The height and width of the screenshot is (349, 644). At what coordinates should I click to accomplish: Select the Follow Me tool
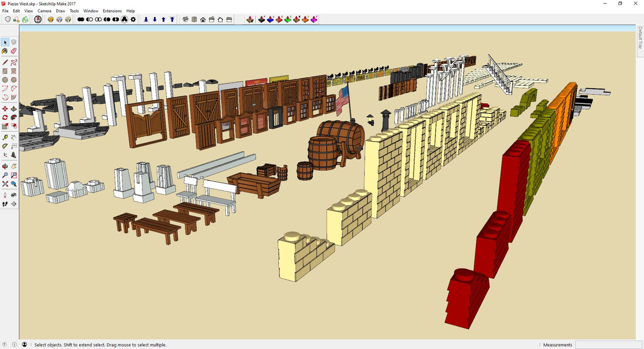14,117
